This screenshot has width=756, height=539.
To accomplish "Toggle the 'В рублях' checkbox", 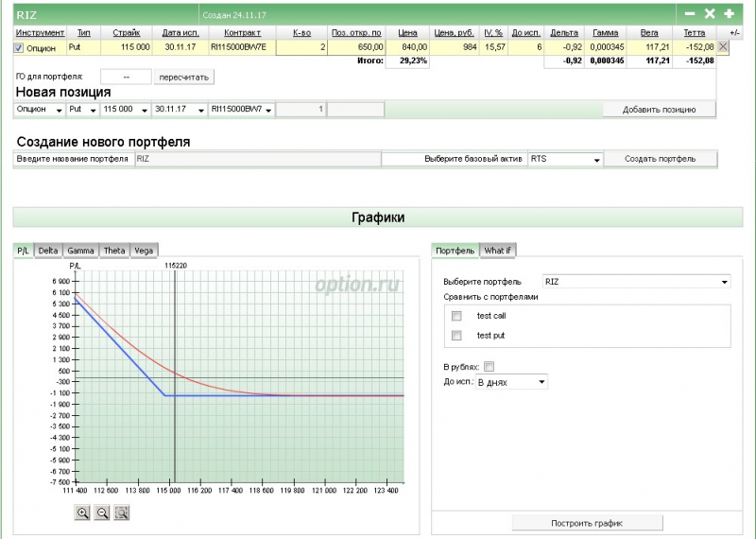I will [x=490, y=367].
